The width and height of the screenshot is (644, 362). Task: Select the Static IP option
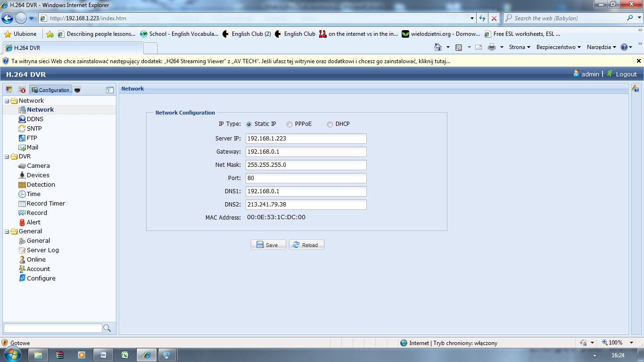tap(249, 124)
